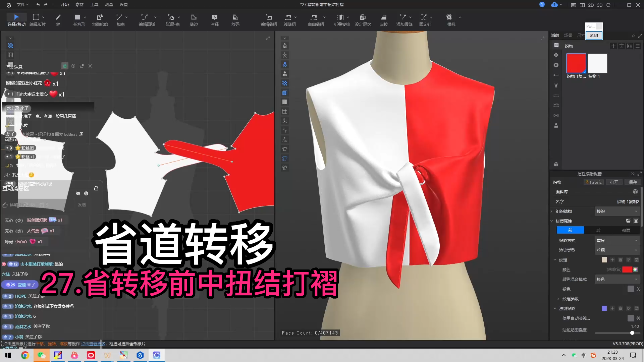Select the 延展-点 slash and spread tool

click(x=173, y=20)
